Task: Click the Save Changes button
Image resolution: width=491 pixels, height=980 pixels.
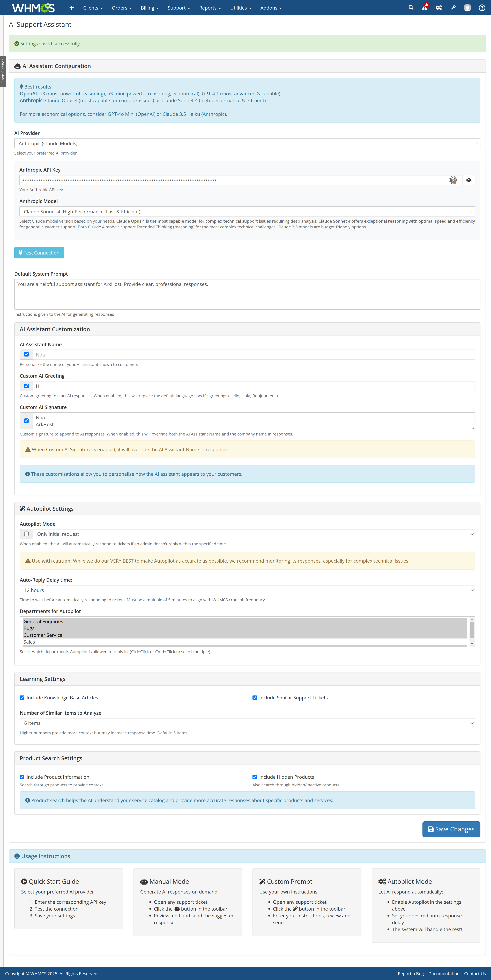Action: click(x=451, y=829)
